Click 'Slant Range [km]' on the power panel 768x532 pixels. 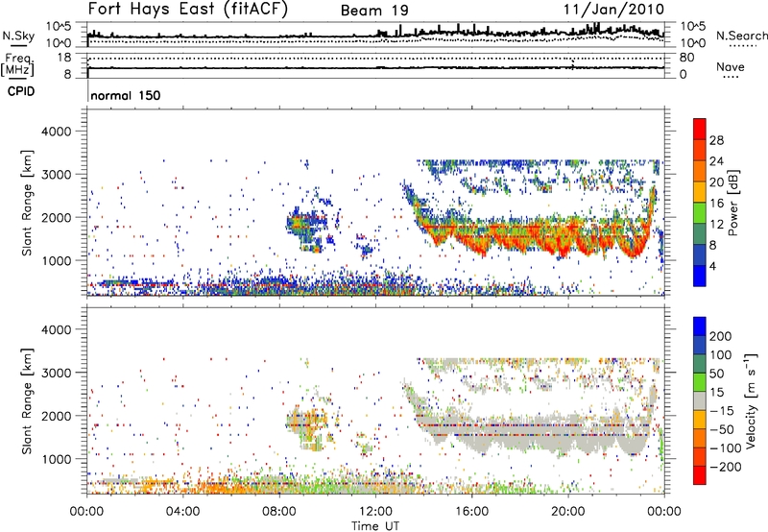[27, 203]
